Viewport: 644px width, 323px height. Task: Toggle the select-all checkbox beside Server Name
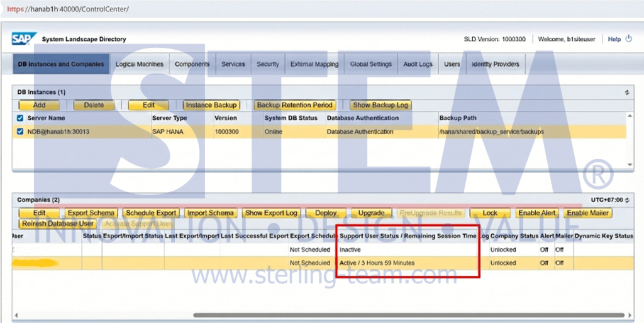coord(19,118)
